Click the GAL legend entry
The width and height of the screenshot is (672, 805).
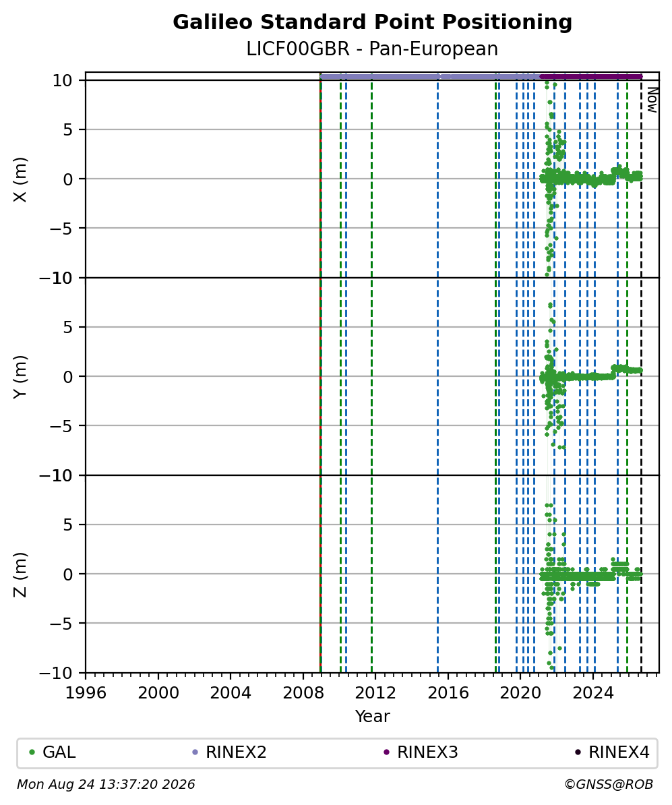(x=53, y=752)
